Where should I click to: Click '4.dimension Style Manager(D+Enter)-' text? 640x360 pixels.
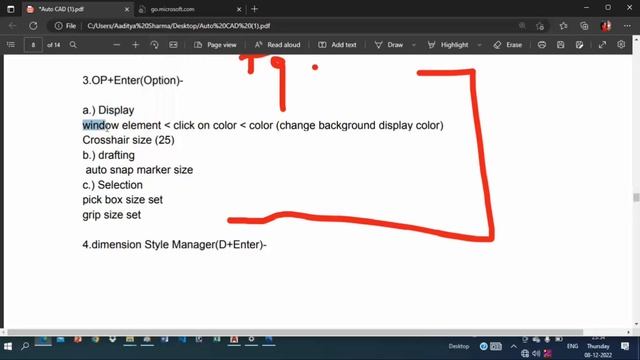(174, 244)
